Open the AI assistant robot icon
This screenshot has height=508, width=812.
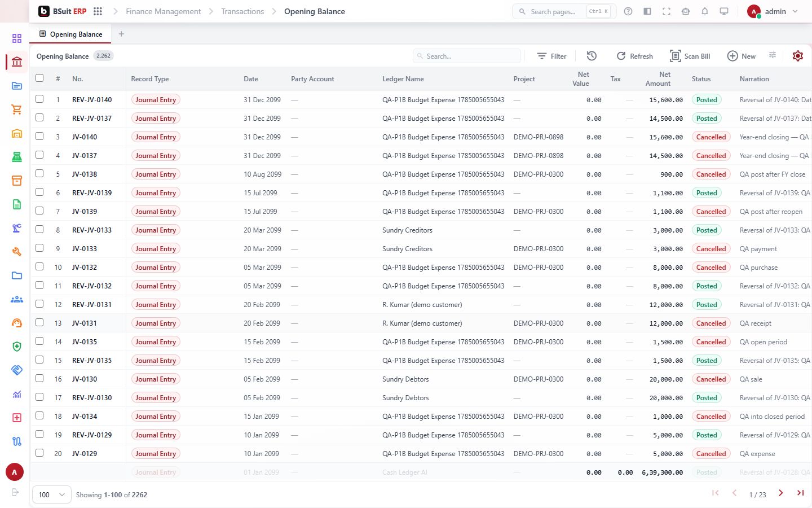[686, 11]
